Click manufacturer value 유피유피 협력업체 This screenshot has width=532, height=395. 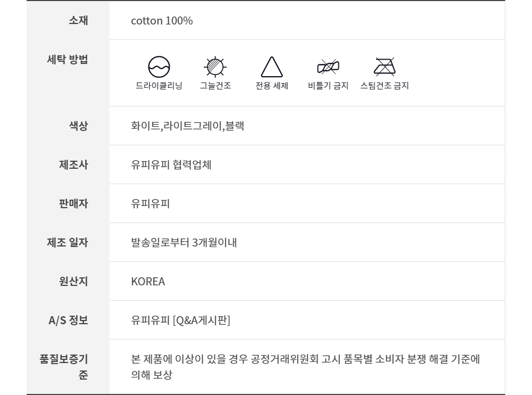pyautogui.click(x=171, y=165)
